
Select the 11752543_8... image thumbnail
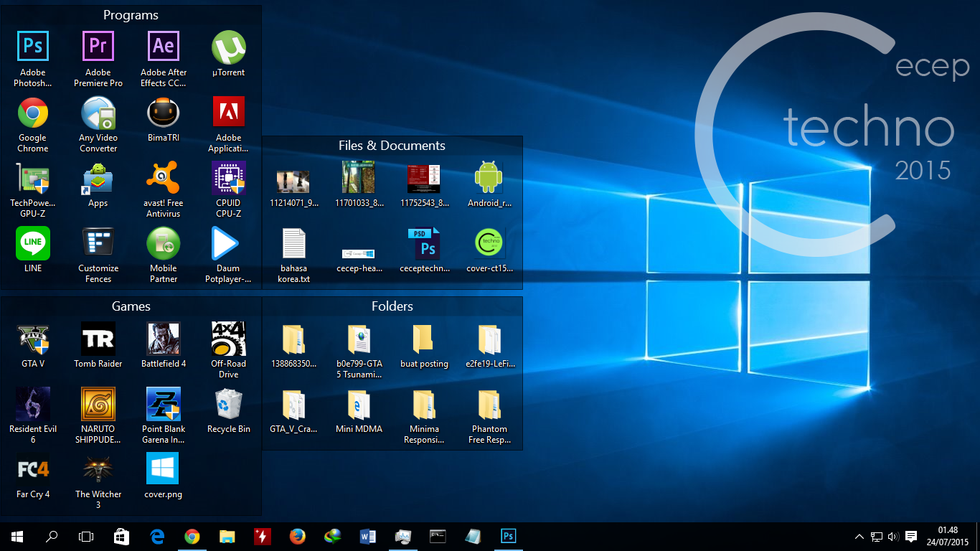coord(424,179)
